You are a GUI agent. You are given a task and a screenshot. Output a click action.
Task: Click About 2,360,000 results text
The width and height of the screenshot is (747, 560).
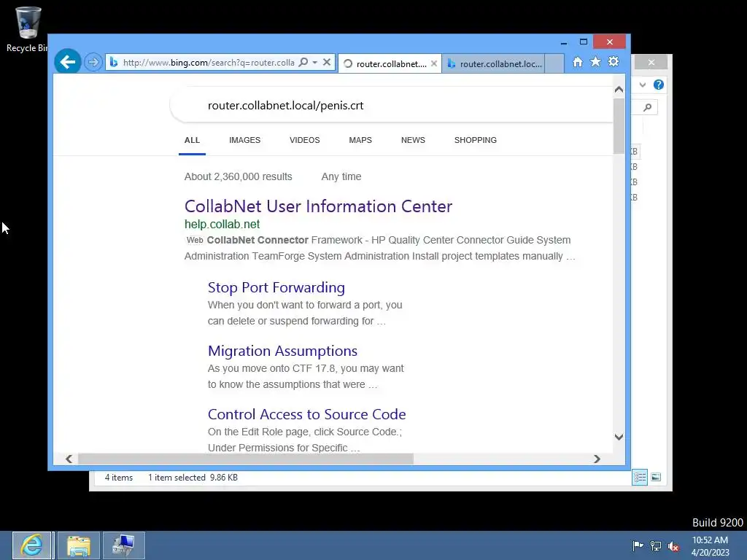(x=239, y=176)
